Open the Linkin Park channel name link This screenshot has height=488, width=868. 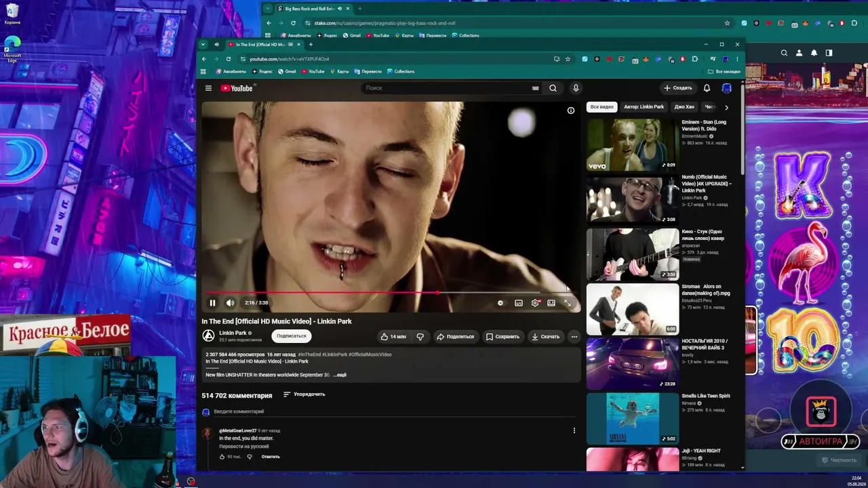pyautogui.click(x=233, y=333)
